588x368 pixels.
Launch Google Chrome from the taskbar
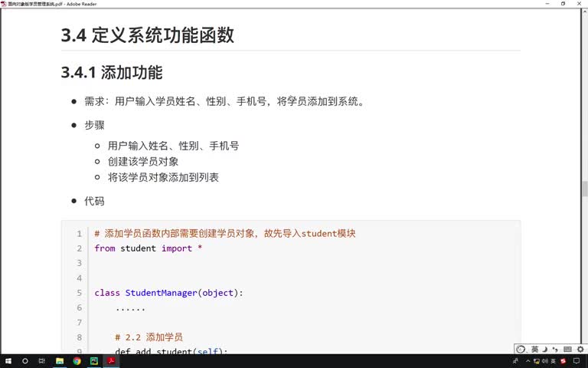77,361
